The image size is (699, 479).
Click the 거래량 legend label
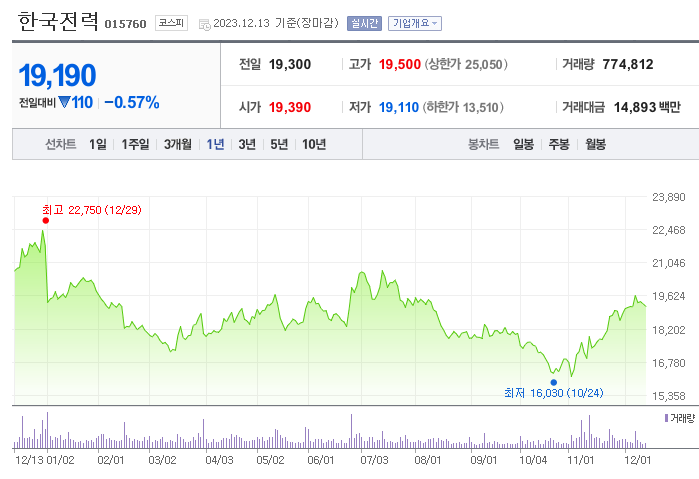click(x=682, y=418)
